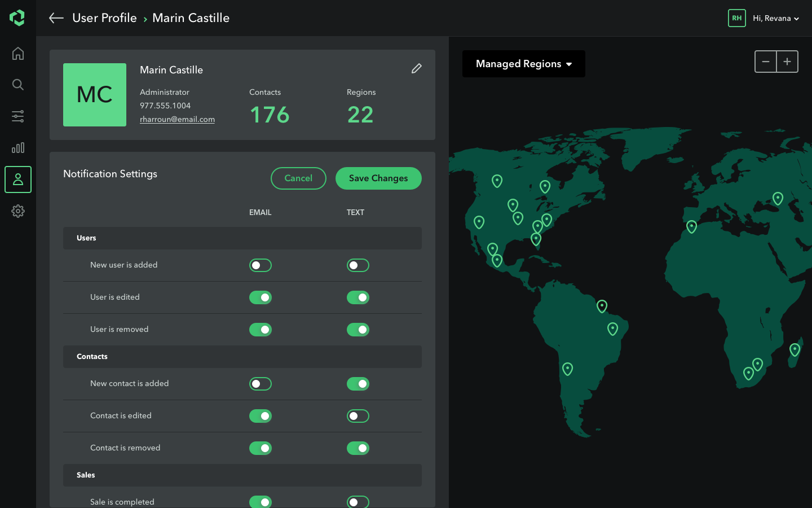Click the map pin on Madagascar
The image size is (812, 508).
pyautogui.click(x=795, y=349)
